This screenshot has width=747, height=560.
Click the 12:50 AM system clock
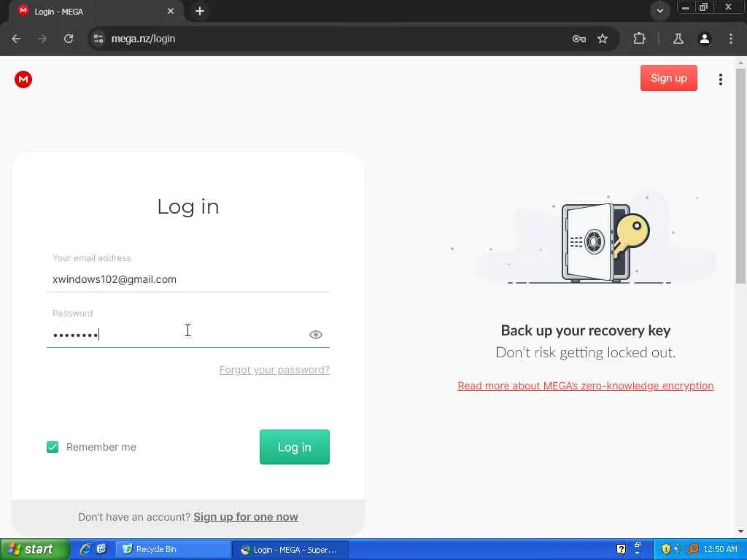[x=720, y=550]
